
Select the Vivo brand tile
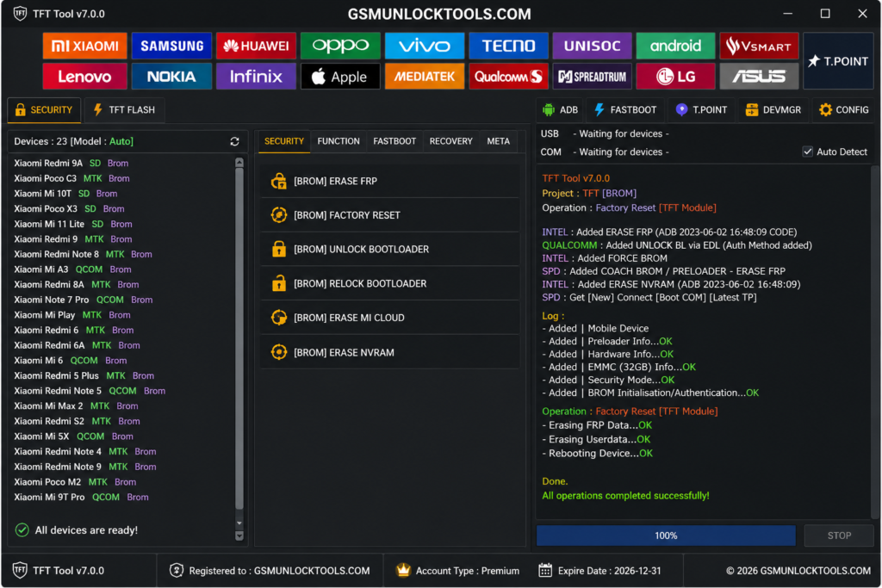[425, 46]
